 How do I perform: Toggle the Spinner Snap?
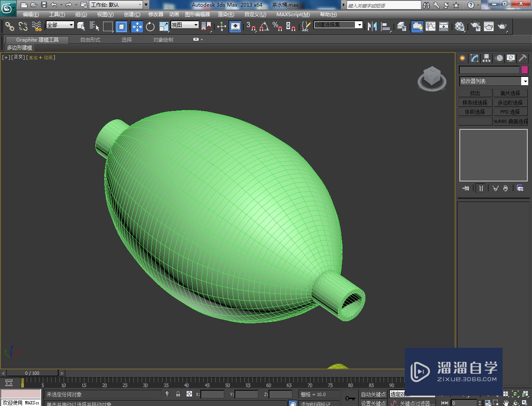(291, 27)
